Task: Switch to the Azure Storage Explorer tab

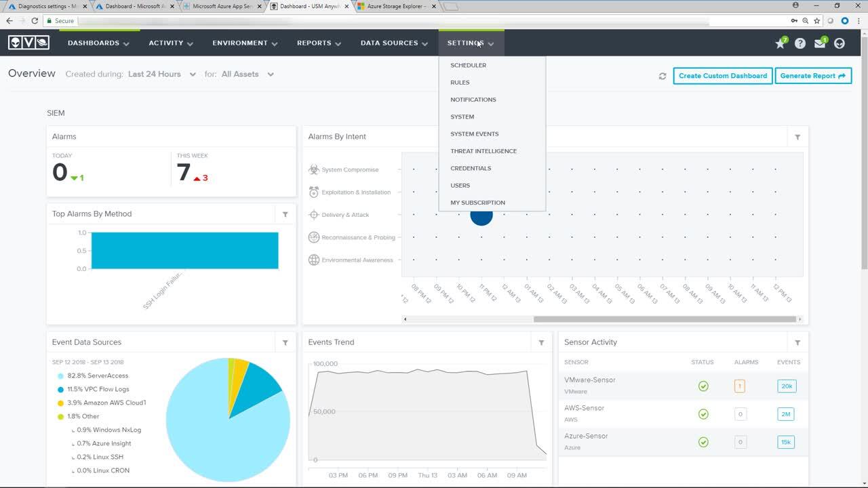Action: tap(396, 6)
